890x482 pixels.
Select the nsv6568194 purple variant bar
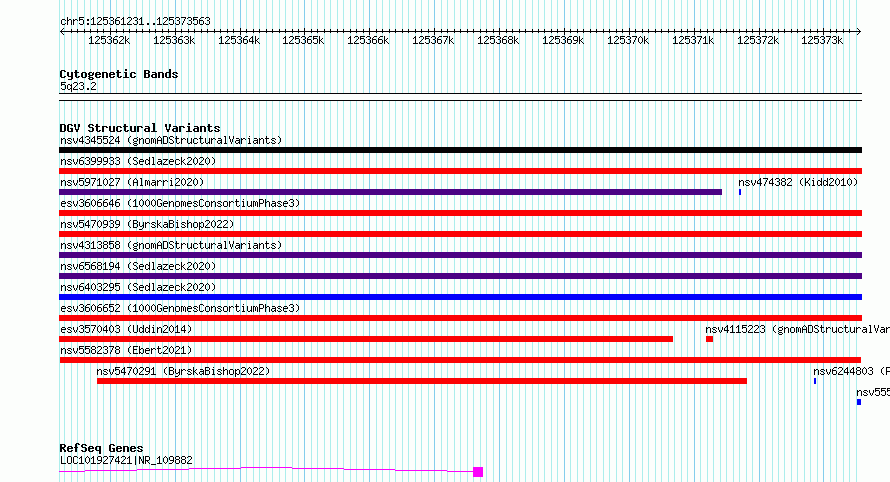pos(460,276)
